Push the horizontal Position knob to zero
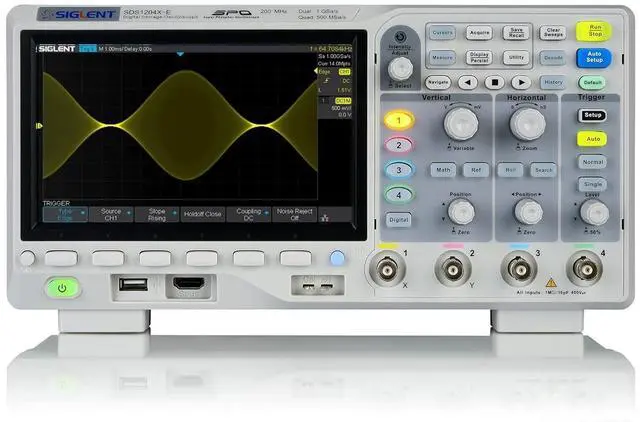 528,212
